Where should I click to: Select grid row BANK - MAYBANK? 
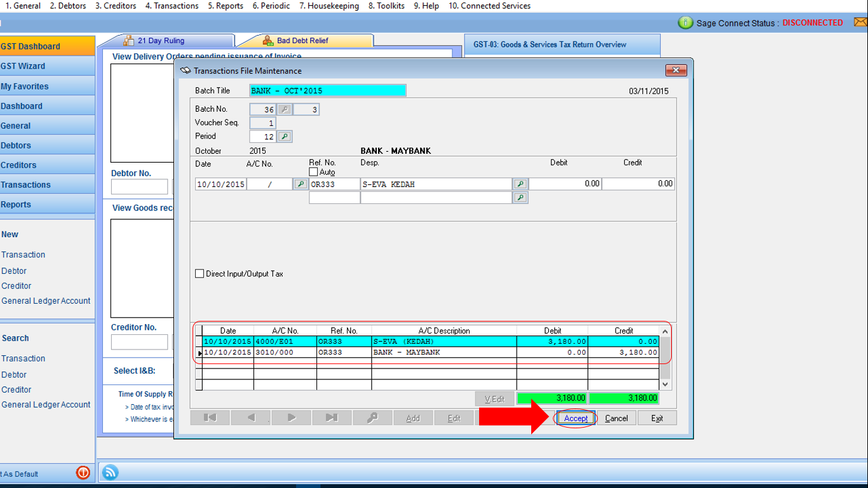tap(430, 352)
